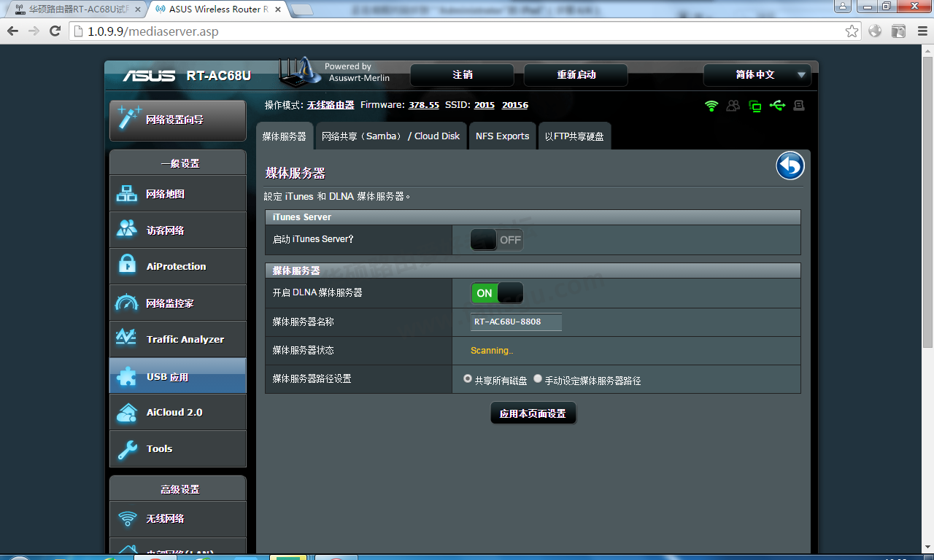This screenshot has width=934, height=560.
Task: Click the iTunes Server section header
Action: click(533, 217)
